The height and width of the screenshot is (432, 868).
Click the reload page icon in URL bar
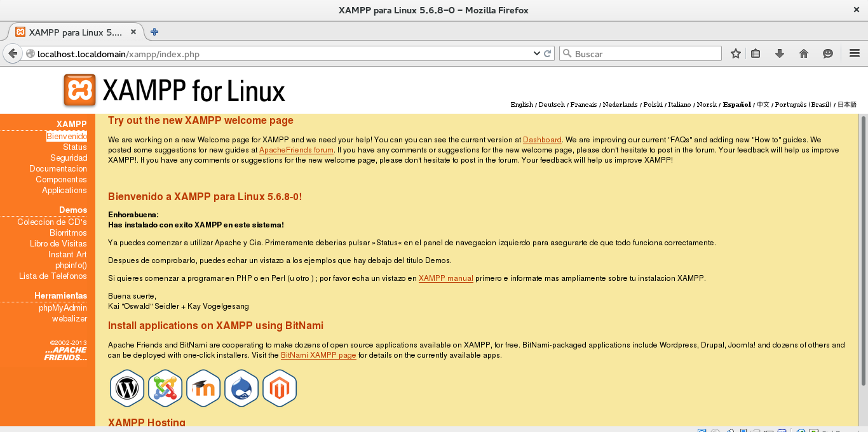[547, 54]
